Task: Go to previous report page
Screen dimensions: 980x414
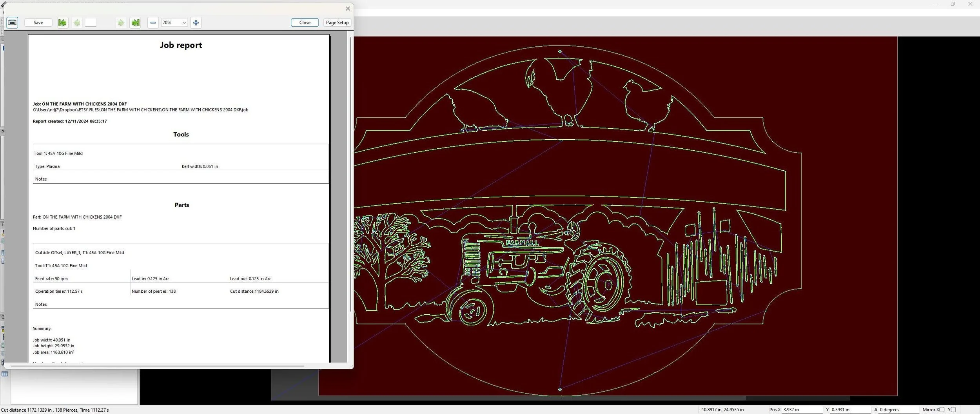Action: click(77, 23)
